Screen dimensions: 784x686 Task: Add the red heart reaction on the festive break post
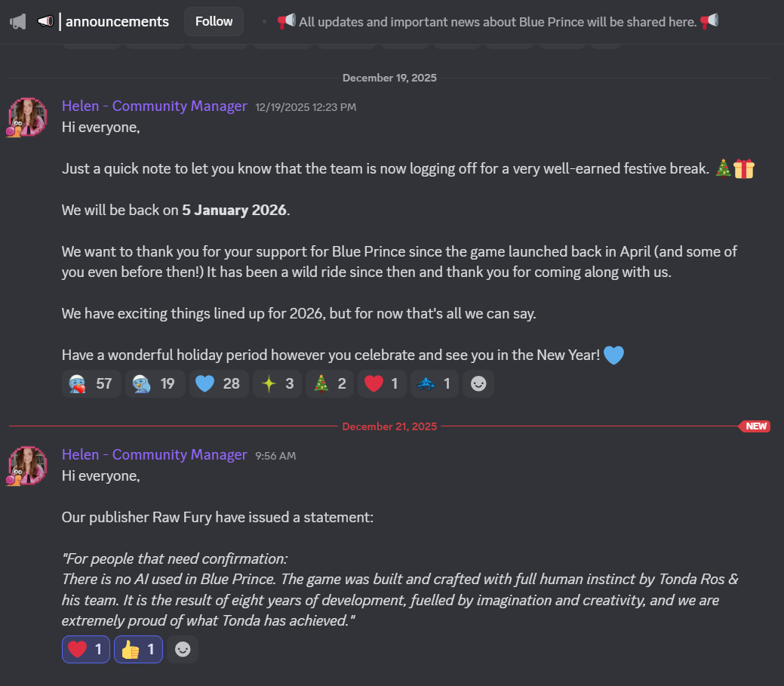click(x=382, y=383)
